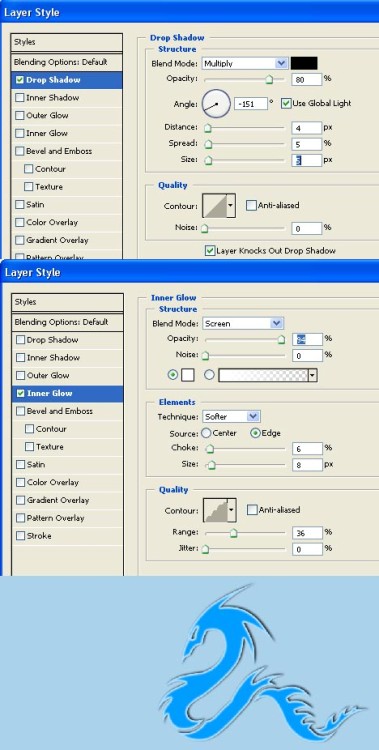Click the Angle value field
Screen dimensions: 379x750
pos(251,103)
